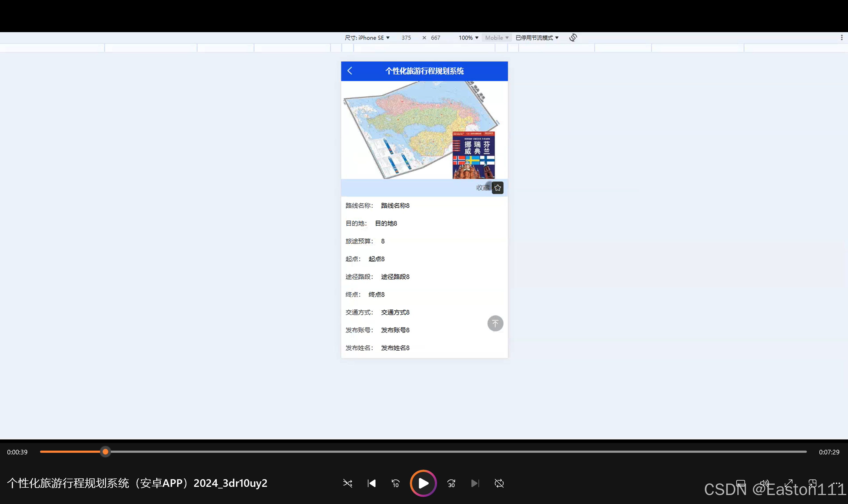Click the back arrow in app header
This screenshot has height=504, width=848.
350,71
